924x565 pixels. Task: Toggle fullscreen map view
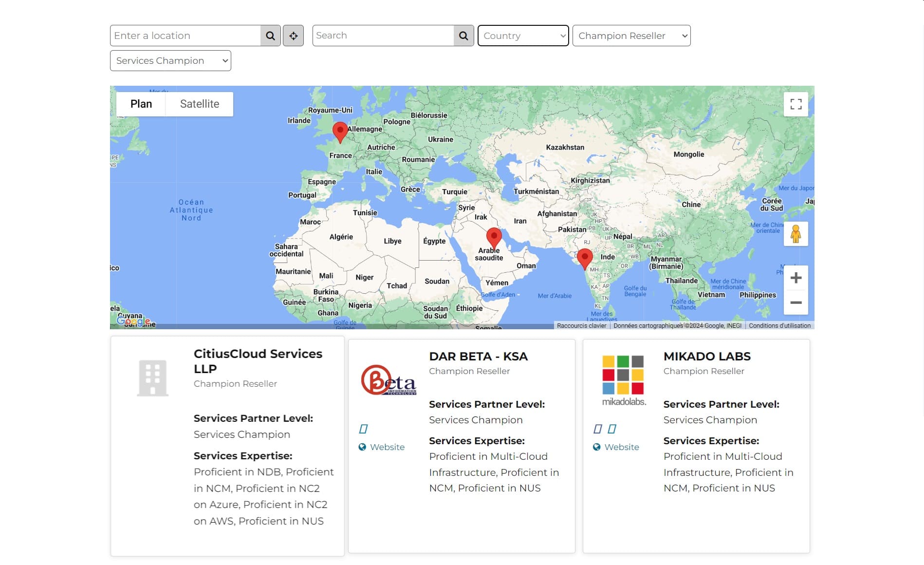pyautogui.click(x=796, y=104)
